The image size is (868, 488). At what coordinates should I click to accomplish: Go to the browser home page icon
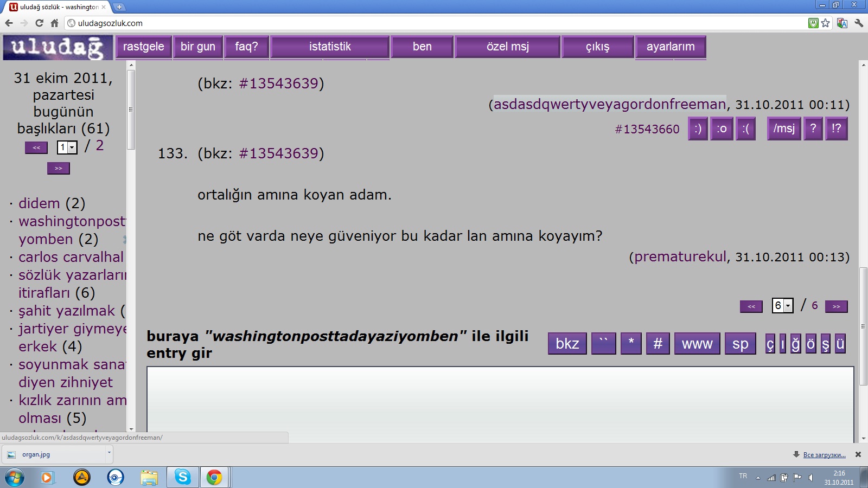pos(54,23)
